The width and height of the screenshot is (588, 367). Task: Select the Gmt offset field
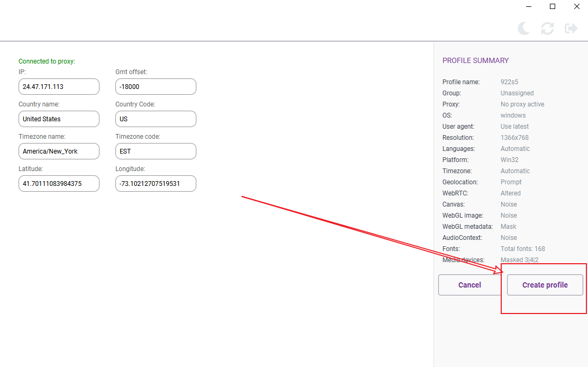(x=156, y=87)
